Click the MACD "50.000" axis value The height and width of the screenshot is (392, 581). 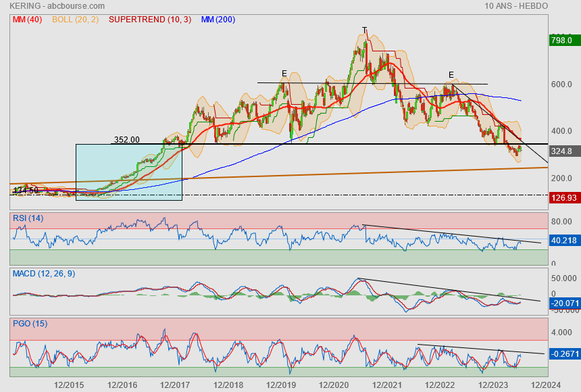point(564,278)
